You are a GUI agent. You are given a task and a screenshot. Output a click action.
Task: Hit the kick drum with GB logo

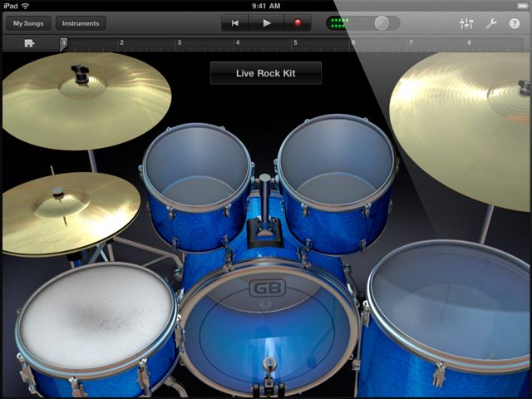tap(268, 328)
